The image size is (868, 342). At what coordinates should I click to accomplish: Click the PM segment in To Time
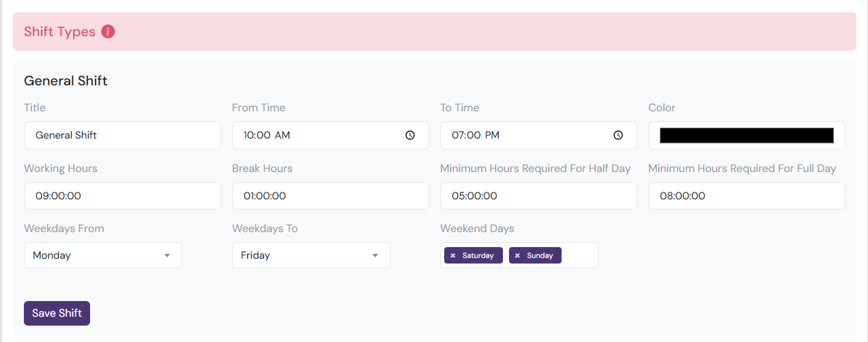click(x=492, y=135)
